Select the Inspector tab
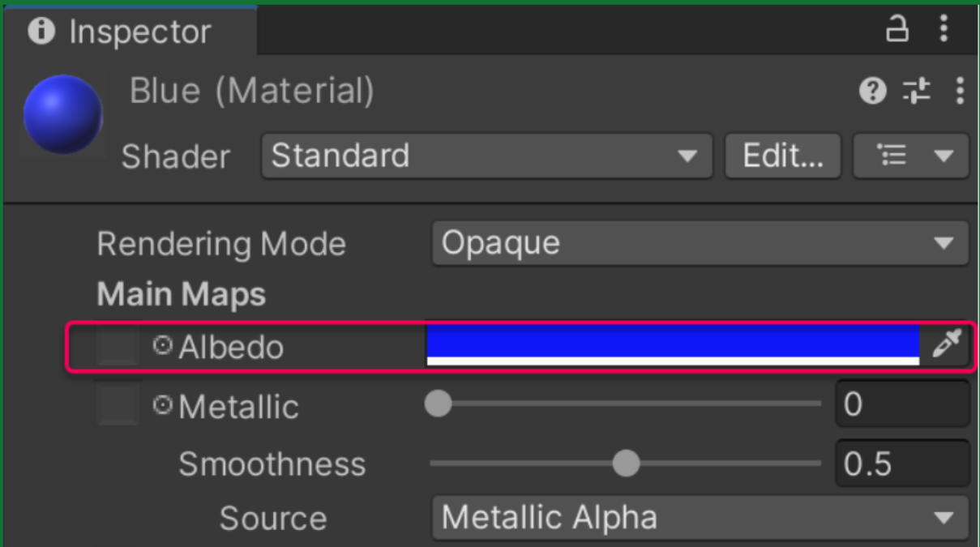The image size is (980, 547). pos(130,32)
